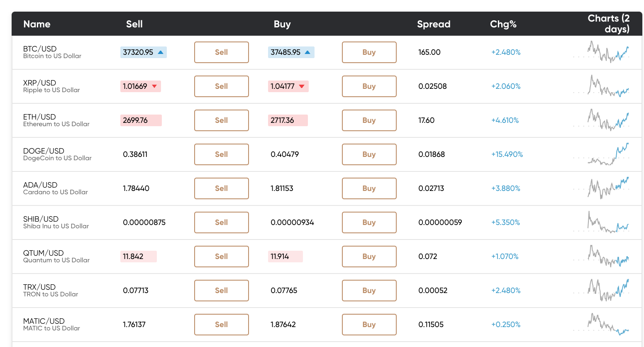Viewport: 644px width, 347px height.
Task: Buy XRP/USD using its Buy button
Action: [x=369, y=86]
